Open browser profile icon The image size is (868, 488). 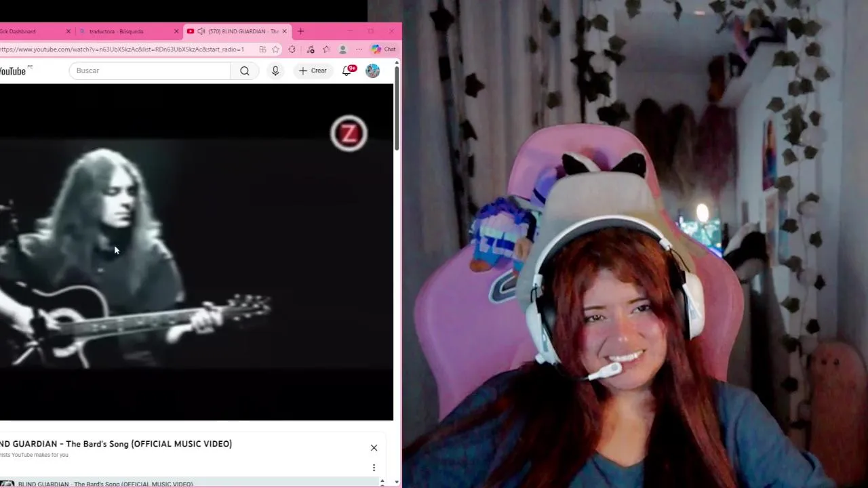342,49
